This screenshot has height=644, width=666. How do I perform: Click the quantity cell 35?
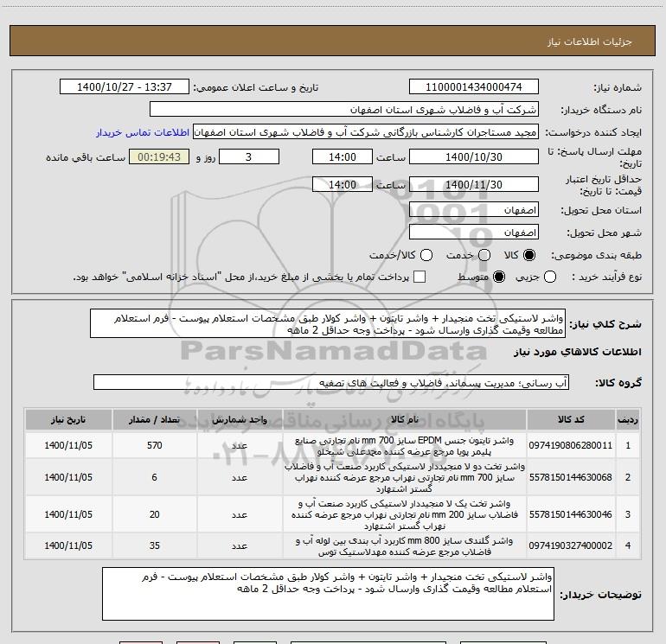click(154, 545)
